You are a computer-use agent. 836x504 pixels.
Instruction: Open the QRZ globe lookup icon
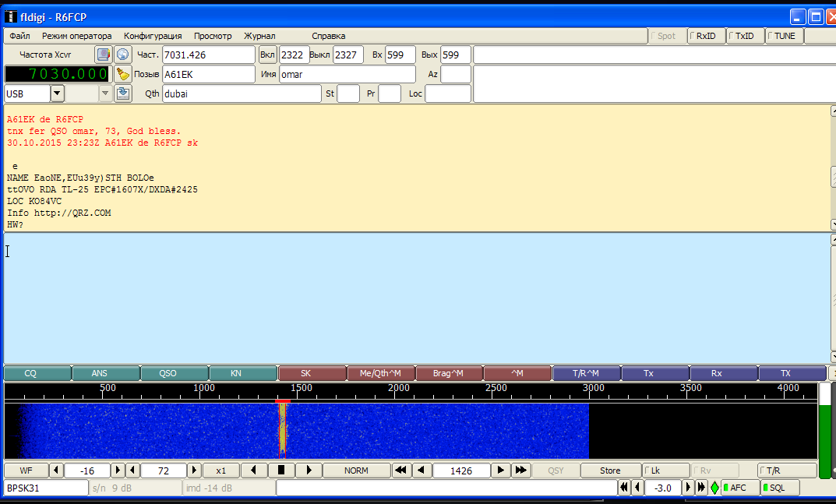(x=122, y=55)
